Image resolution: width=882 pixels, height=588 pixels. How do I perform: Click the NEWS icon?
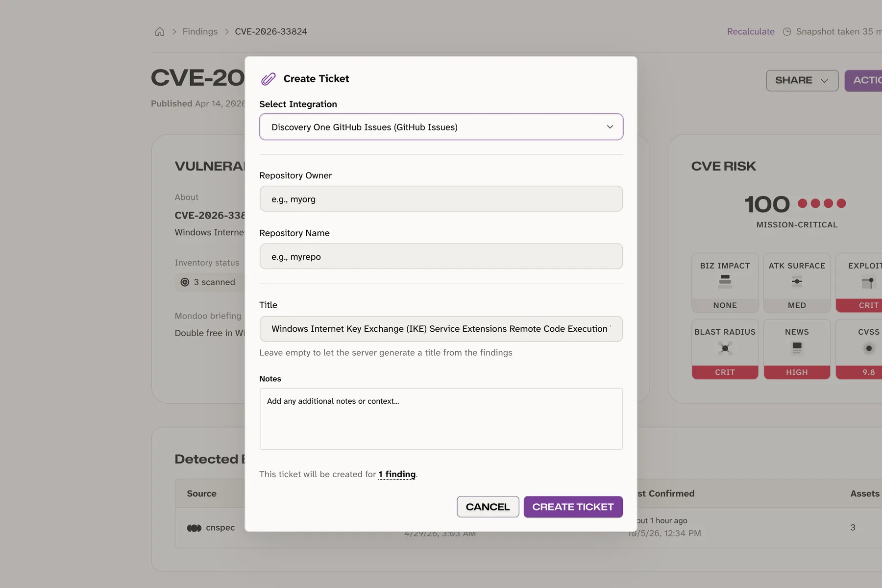point(797,348)
